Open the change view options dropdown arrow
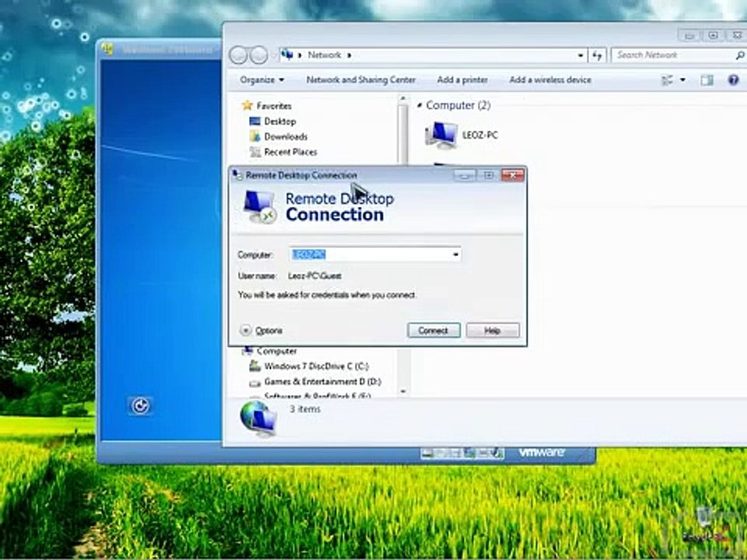Screen dimensions: 747x560 tap(682, 80)
